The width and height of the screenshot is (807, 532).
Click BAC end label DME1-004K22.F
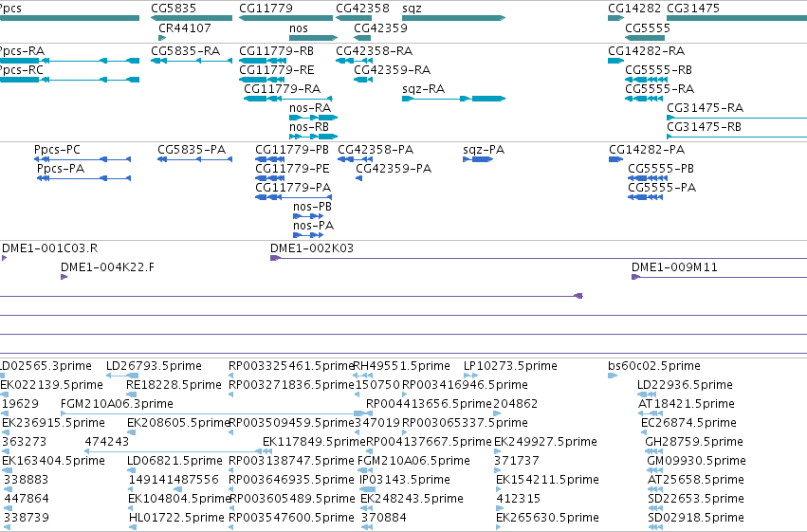[x=107, y=267]
